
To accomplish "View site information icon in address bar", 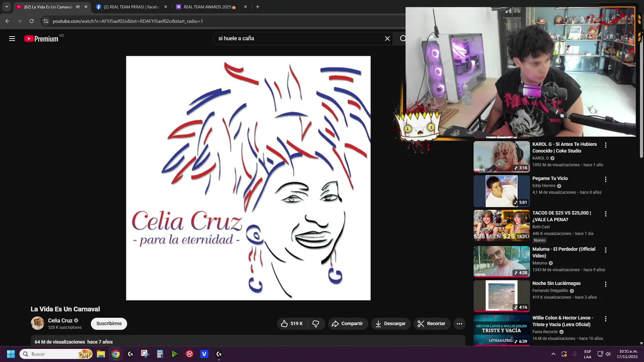I will (x=46, y=21).
